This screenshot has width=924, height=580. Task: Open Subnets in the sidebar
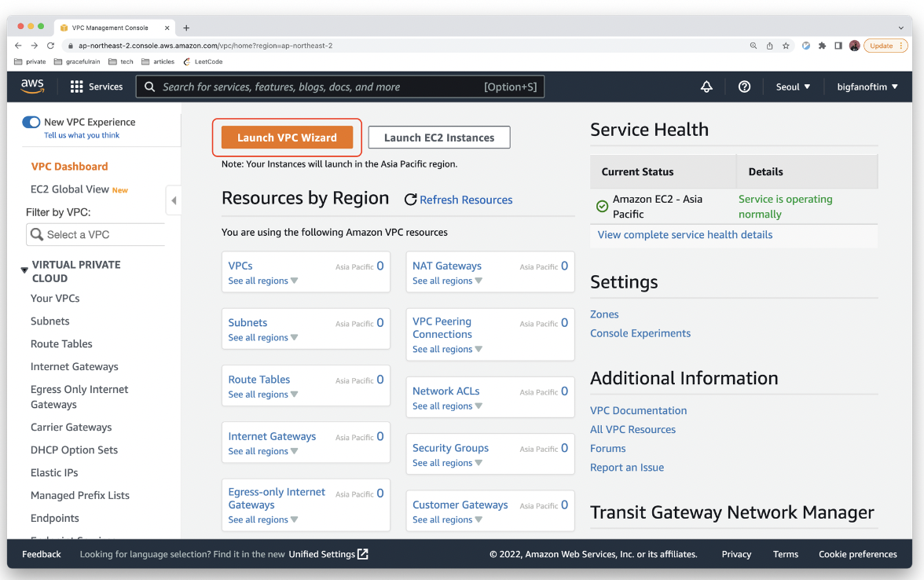click(x=50, y=321)
